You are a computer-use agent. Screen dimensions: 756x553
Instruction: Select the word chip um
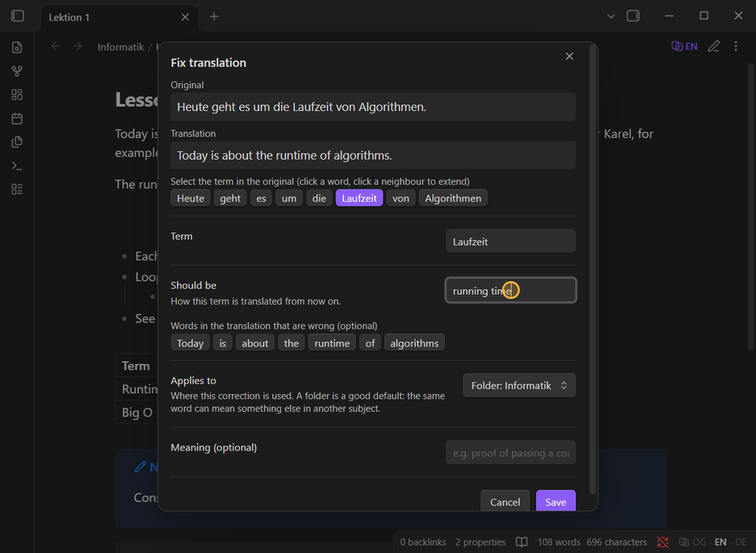(289, 199)
